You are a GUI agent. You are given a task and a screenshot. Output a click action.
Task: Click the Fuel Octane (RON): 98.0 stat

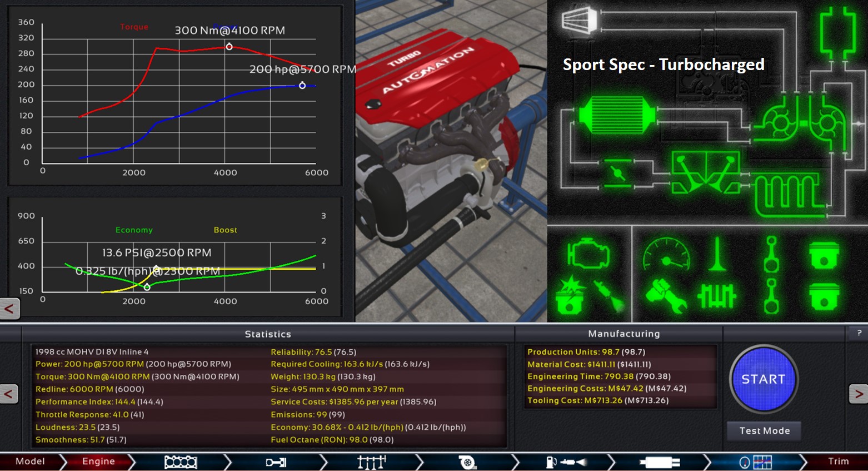(332, 440)
